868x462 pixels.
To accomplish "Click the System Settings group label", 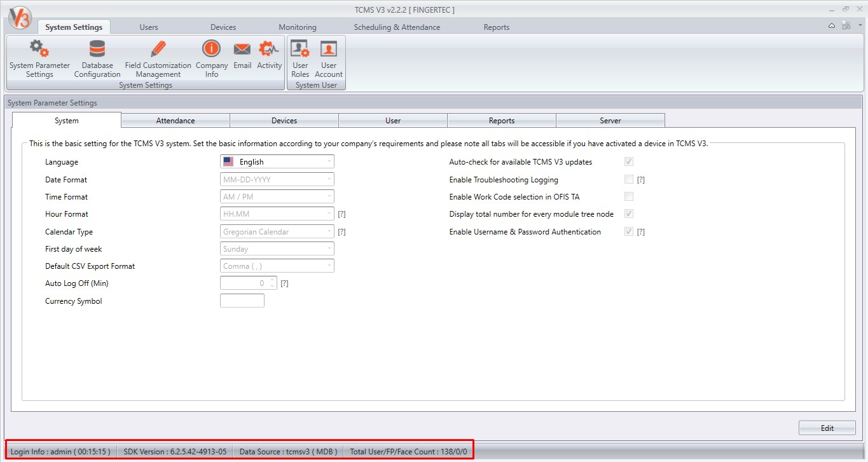I will click(146, 85).
